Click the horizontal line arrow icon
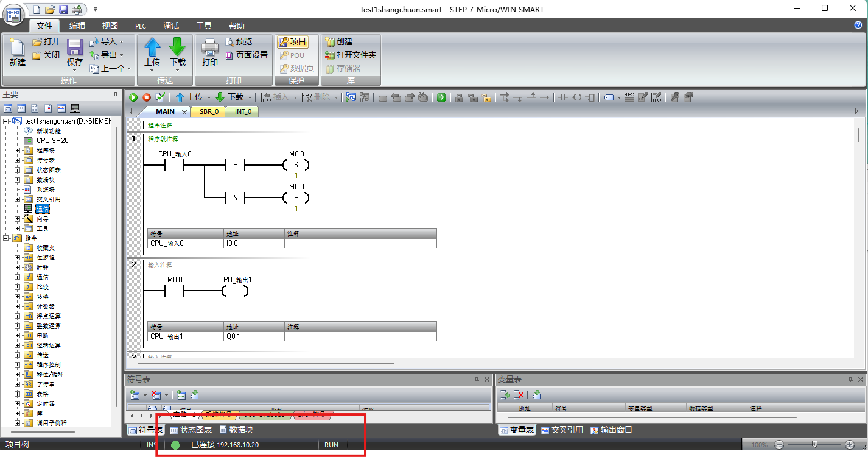 tap(544, 97)
